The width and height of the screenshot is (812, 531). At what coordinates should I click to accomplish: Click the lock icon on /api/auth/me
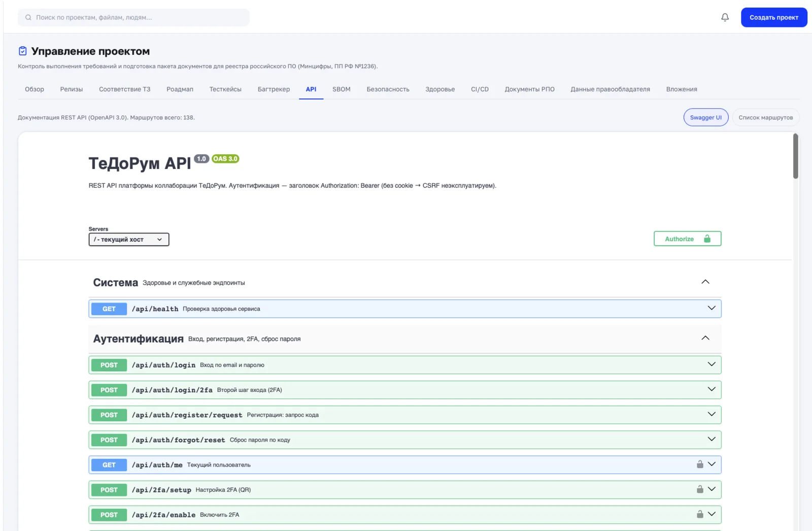(700, 464)
